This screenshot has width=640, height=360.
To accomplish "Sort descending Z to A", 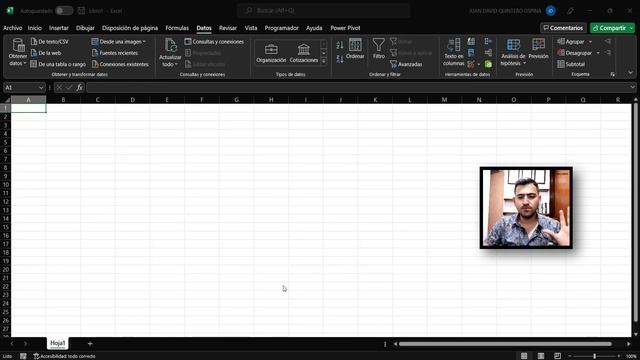I will click(340, 59).
